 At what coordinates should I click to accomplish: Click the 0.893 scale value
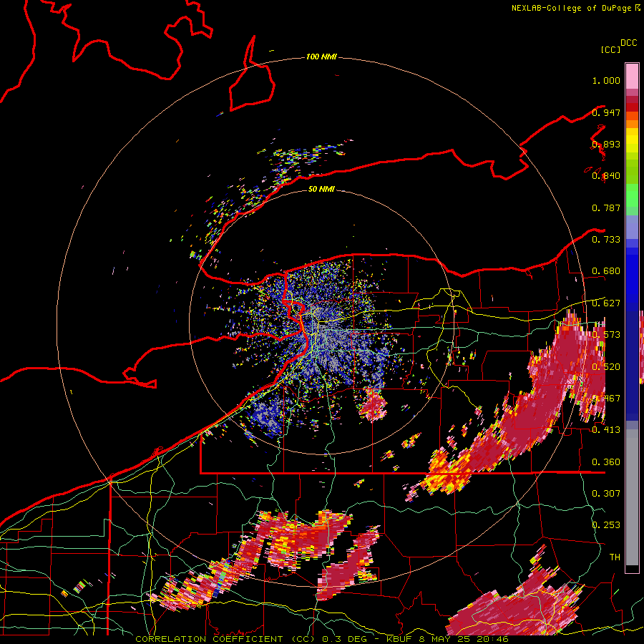click(x=606, y=144)
